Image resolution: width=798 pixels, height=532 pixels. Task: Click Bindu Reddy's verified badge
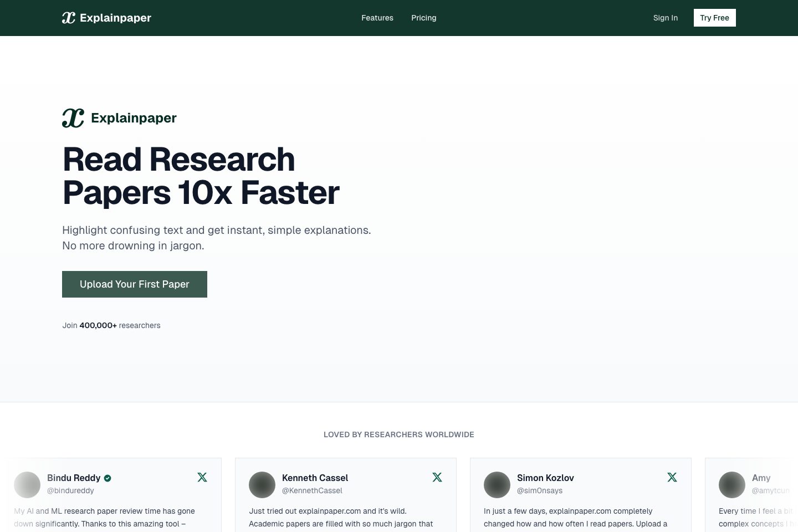(x=108, y=478)
